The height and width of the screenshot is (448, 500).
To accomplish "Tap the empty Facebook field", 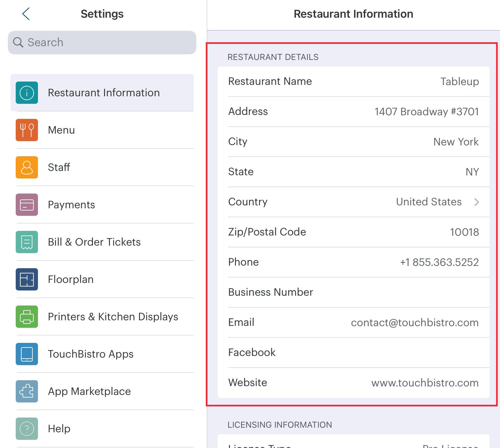I will [353, 353].
